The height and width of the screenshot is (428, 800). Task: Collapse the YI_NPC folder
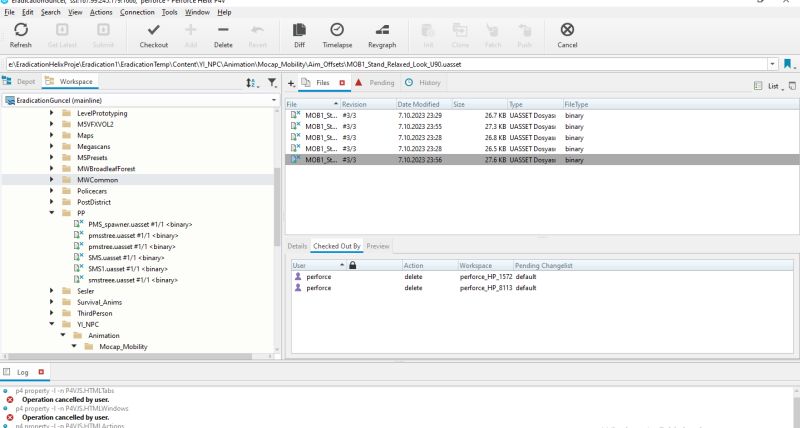(x=52, y=324)
